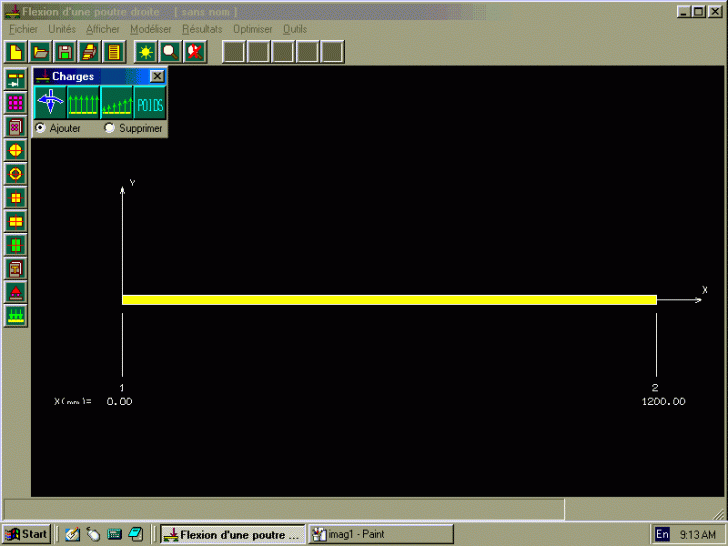This screenshot has width=728, height=546.
Task: Click the 1200.00 position value
Action: point(663,402)
